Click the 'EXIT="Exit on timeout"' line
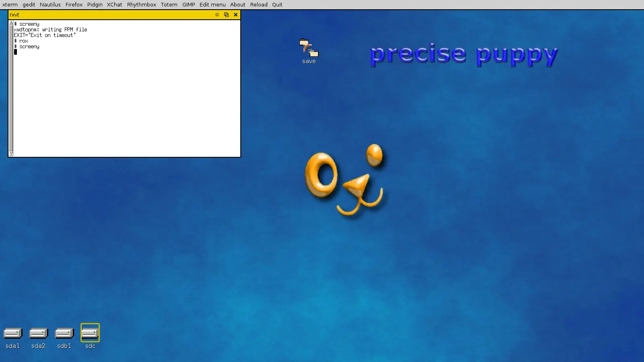This screenshot has width=644, height=362. tap(45, 35)
